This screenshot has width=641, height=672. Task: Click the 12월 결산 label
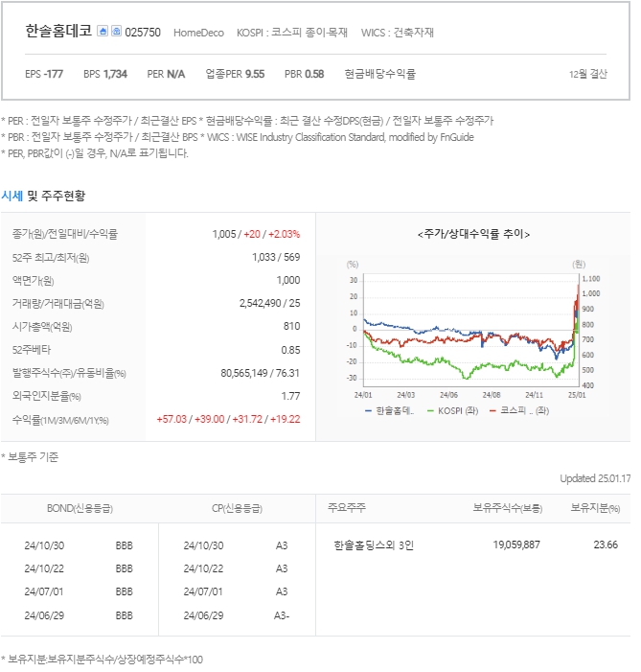point(588,74)
